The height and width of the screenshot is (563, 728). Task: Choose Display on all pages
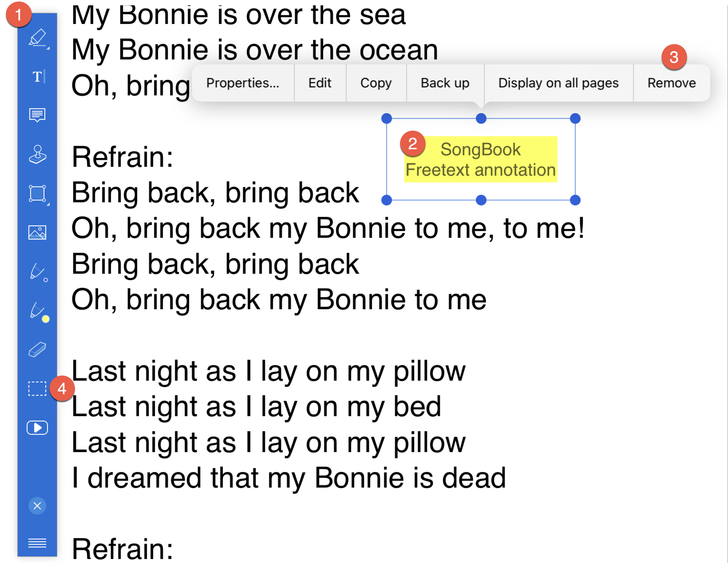[x=558, y=83]
